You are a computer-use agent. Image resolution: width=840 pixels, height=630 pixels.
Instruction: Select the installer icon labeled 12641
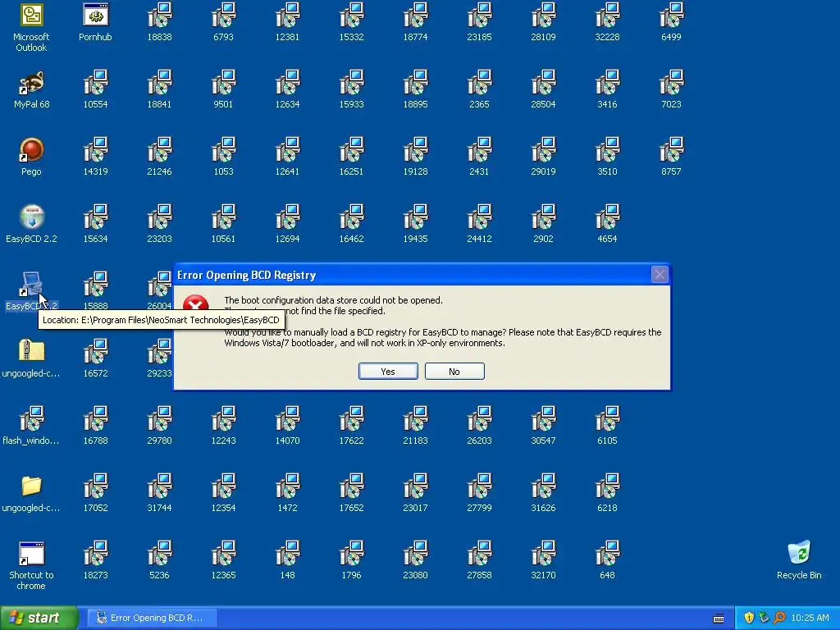[x=288, y=149]
